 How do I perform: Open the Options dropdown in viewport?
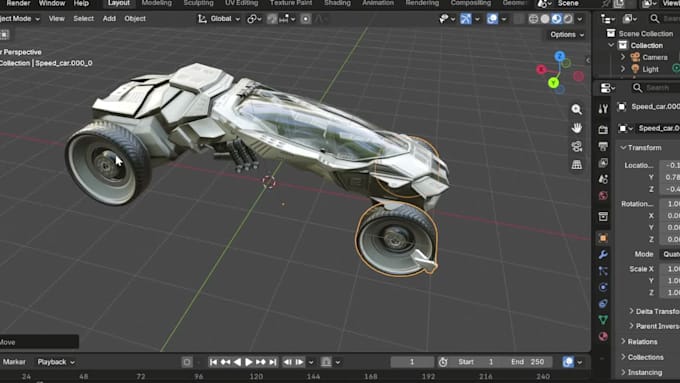click(x=567, y=35)
